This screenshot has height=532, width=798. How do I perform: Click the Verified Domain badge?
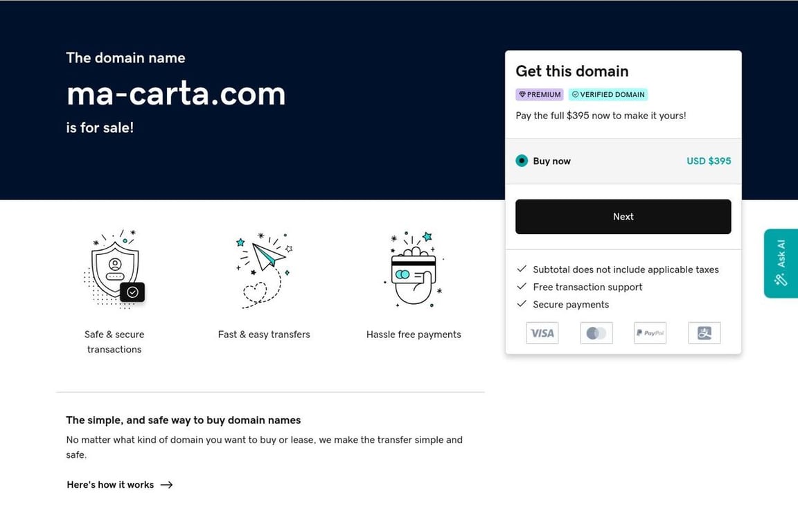[x=608, y=95]
